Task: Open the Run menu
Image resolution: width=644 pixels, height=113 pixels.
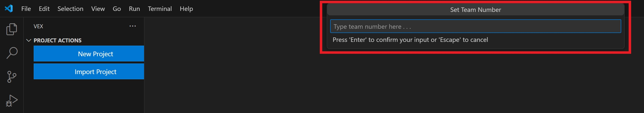Action: pyautogui.click(x=134, y=9)
